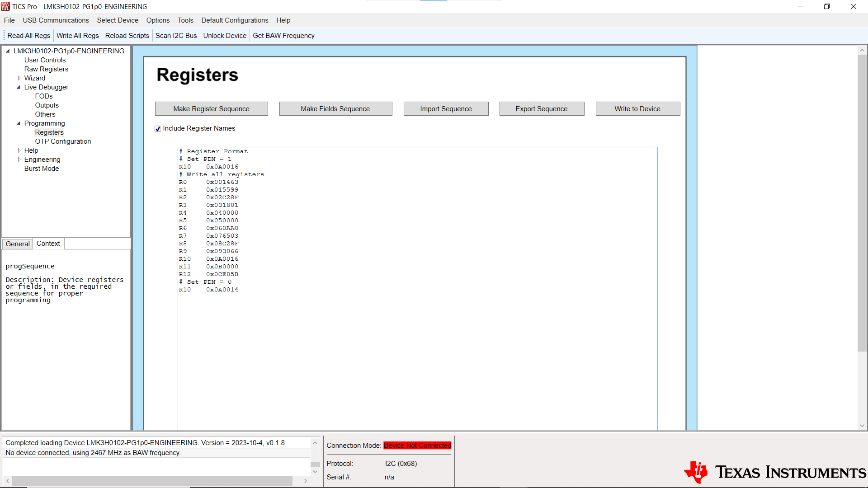Image resolution: width=868 pixels, height=488 pixels.
Task: Click Get BAW Frequency toolbar item
Action: [x=283, y=35]
